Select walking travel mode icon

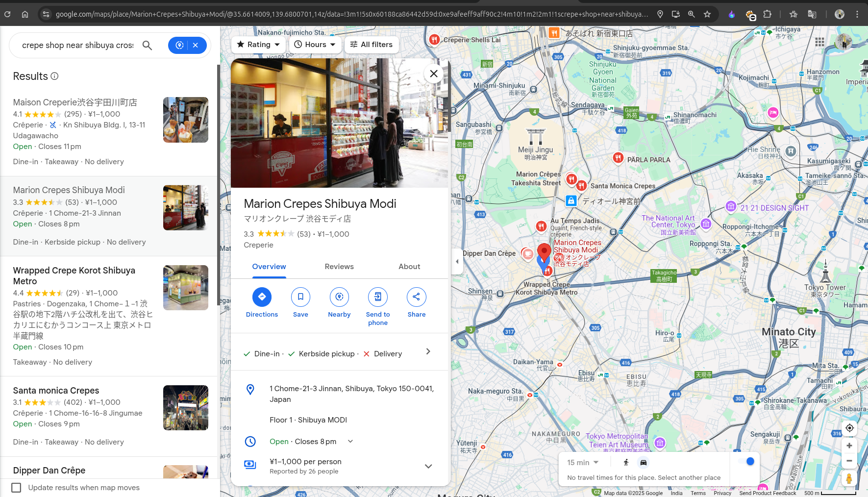pos(626,462)
